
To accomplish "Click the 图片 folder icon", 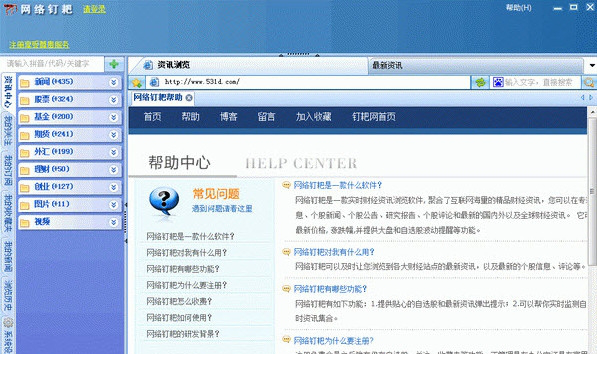I will 25,206.
